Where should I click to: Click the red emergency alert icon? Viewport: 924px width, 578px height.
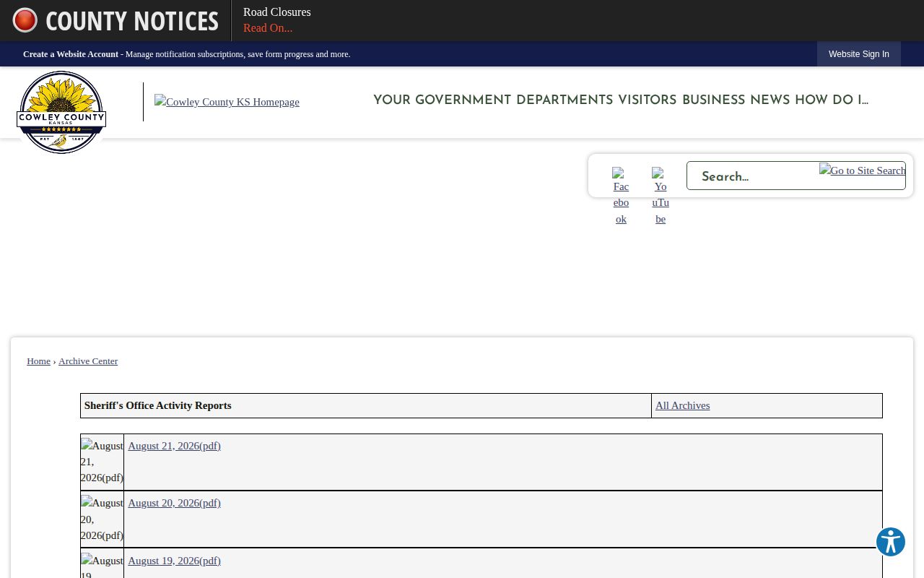(25, 20)
